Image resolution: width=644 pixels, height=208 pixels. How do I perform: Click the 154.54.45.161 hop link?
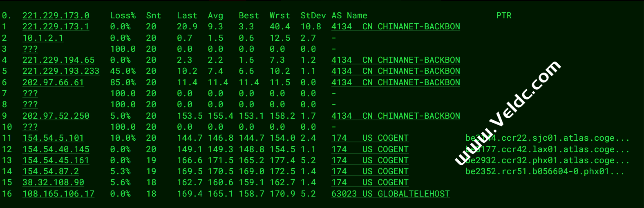point(56,160)
